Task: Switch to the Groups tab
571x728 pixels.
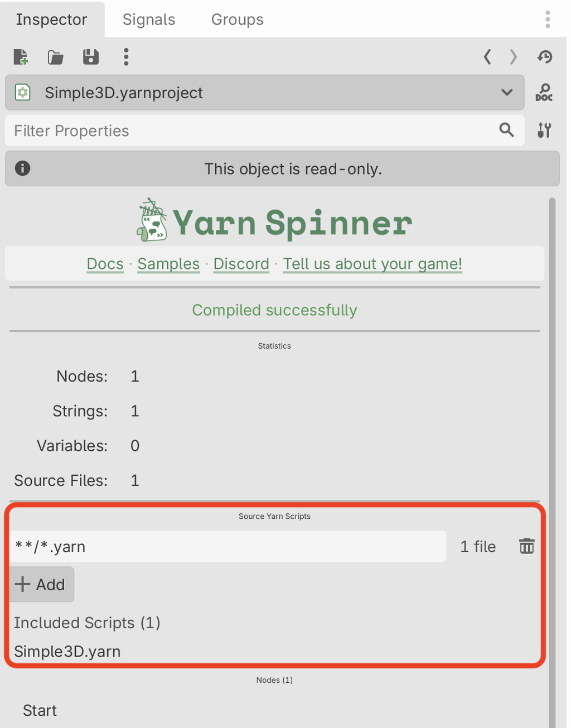Action: point(238,20)
